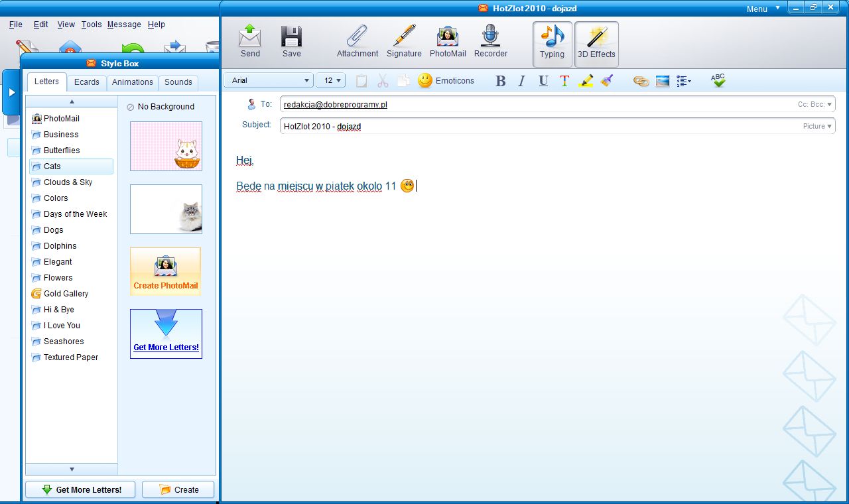Select the Textured Paper category

tap(71, 357)
